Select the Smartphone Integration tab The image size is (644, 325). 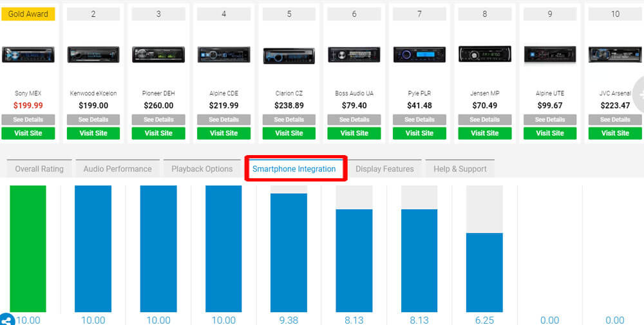coord(294,169)
